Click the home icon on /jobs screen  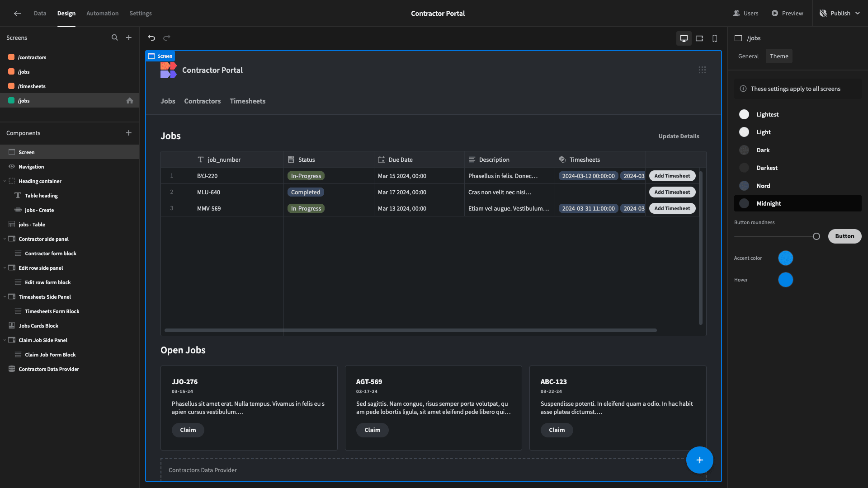click(130, 101)
